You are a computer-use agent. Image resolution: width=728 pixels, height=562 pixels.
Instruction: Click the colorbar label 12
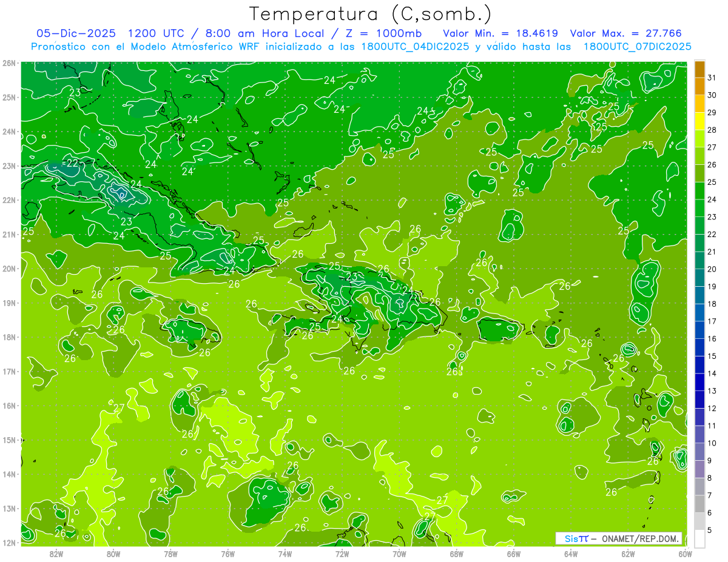tap(712, 409)
